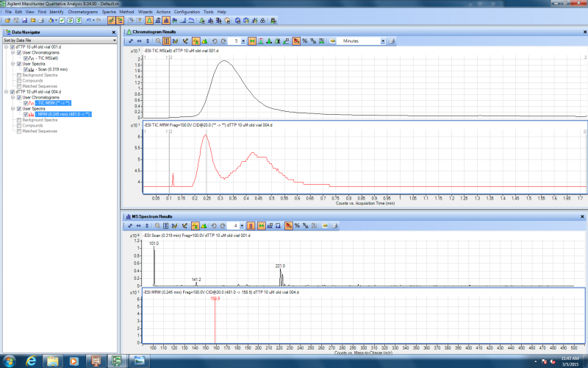Viewport: 588px width, 368px height.
Task: Click the red TIC MRM chromatogram icon in tree
Action: click(x=32, y=103)
